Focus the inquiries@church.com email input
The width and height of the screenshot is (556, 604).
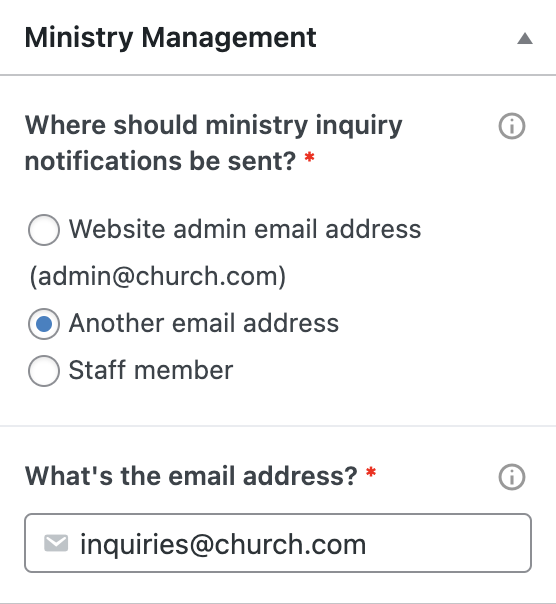tap(278, 543)
